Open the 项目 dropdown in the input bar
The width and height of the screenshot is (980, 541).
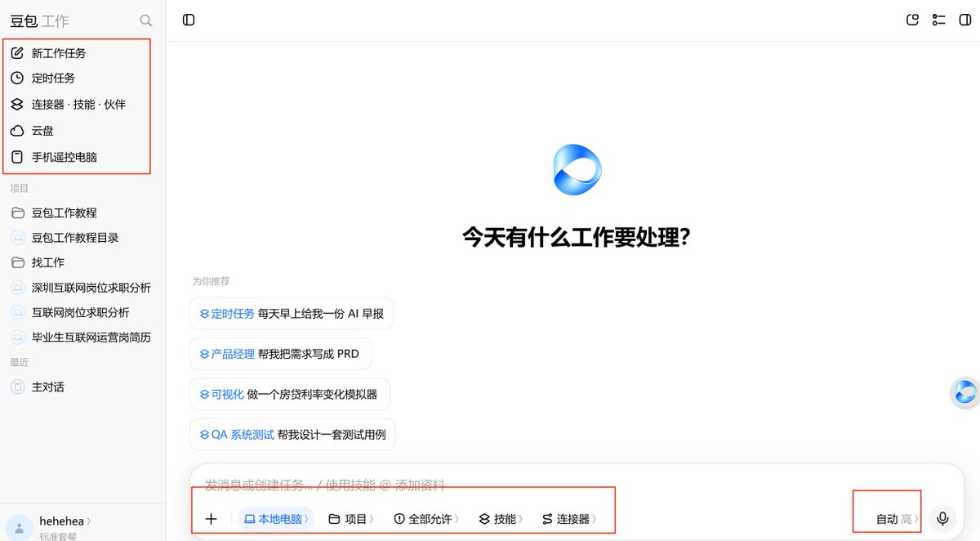point(351,519)
